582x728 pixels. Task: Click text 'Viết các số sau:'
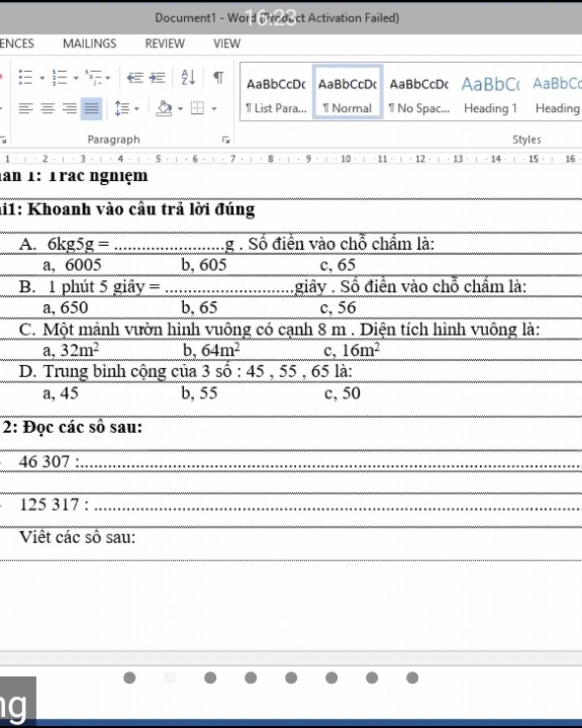(77, 537)
